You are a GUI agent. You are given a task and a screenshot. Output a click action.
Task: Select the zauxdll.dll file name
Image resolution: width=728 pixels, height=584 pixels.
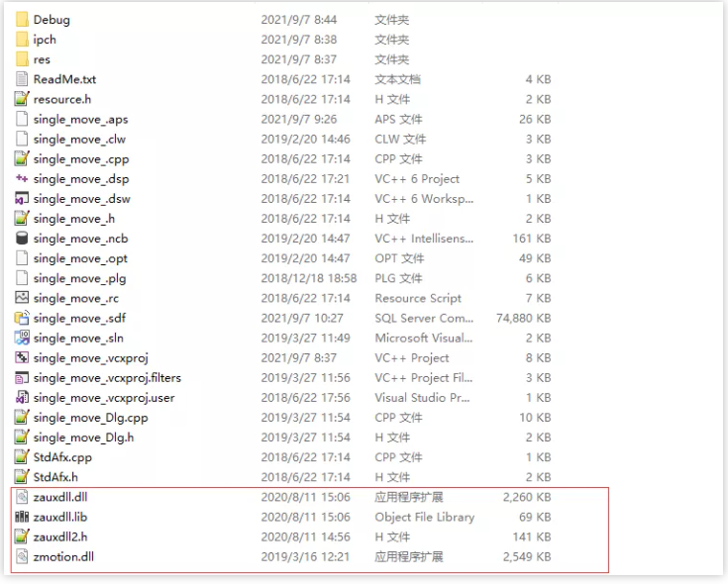coord(60,497)
